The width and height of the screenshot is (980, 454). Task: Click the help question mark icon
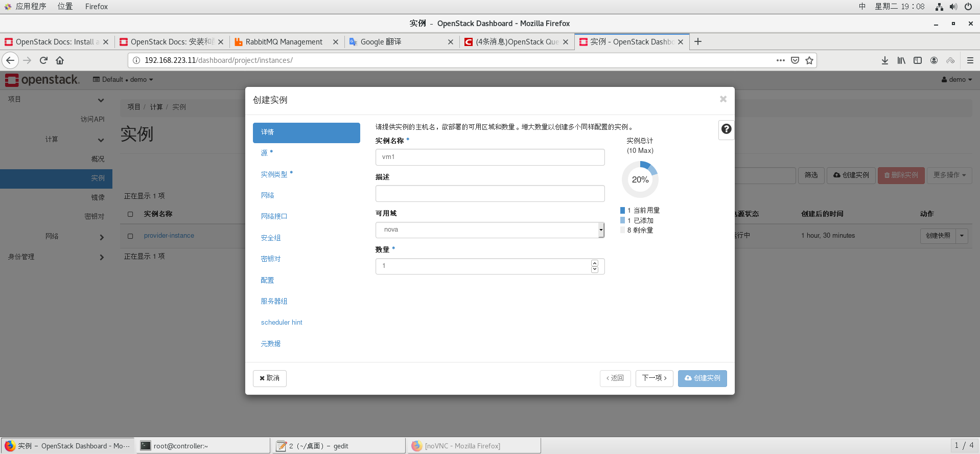(726, 129)
